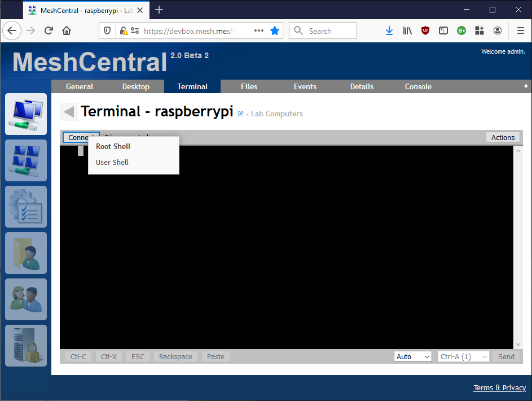532x401 pixels.
Task: Open My Users people icon
Action: [26, 299]
